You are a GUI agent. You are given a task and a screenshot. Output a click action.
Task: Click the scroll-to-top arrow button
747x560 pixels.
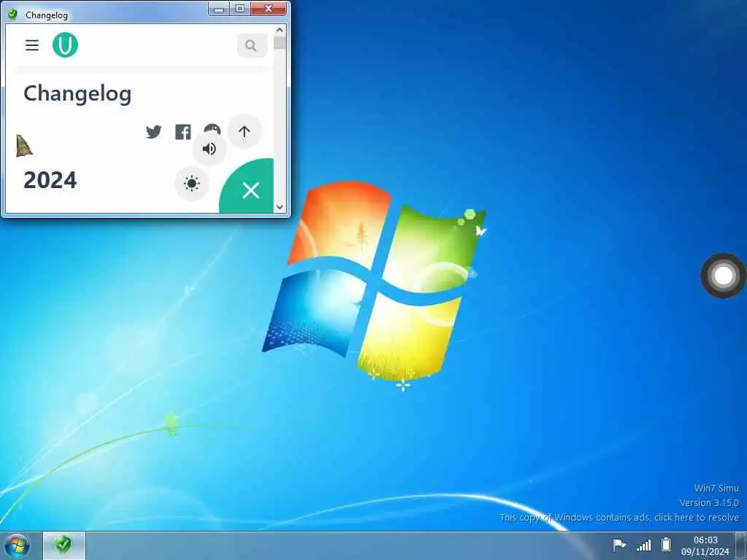click(x=244, y=131)
